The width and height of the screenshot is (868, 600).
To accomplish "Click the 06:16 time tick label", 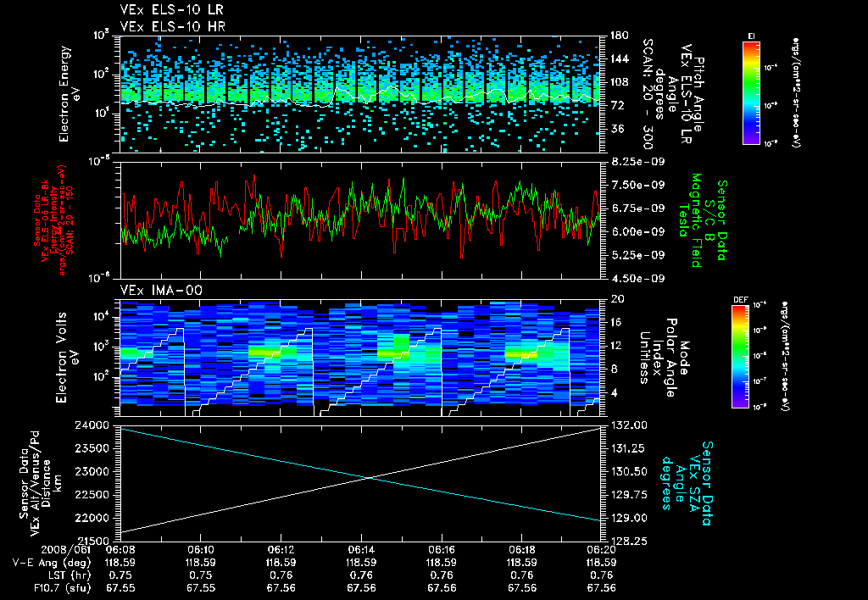I will 441,550.
